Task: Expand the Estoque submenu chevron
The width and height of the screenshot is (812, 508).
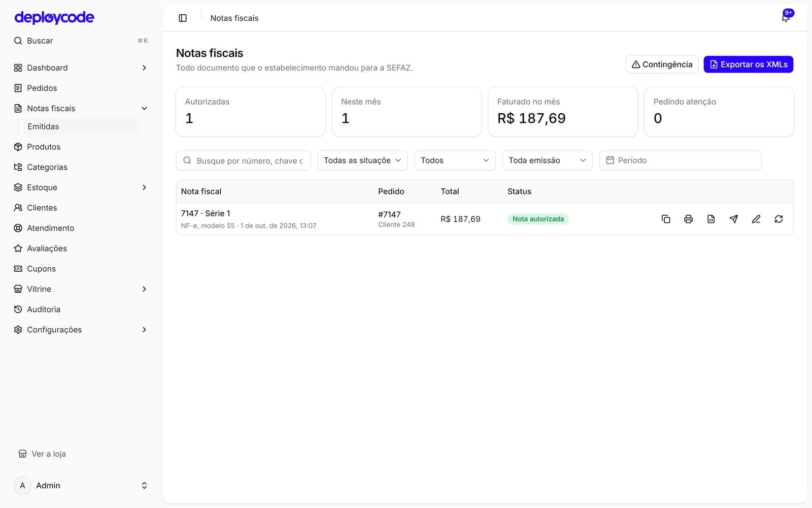Action: (144, 187)
